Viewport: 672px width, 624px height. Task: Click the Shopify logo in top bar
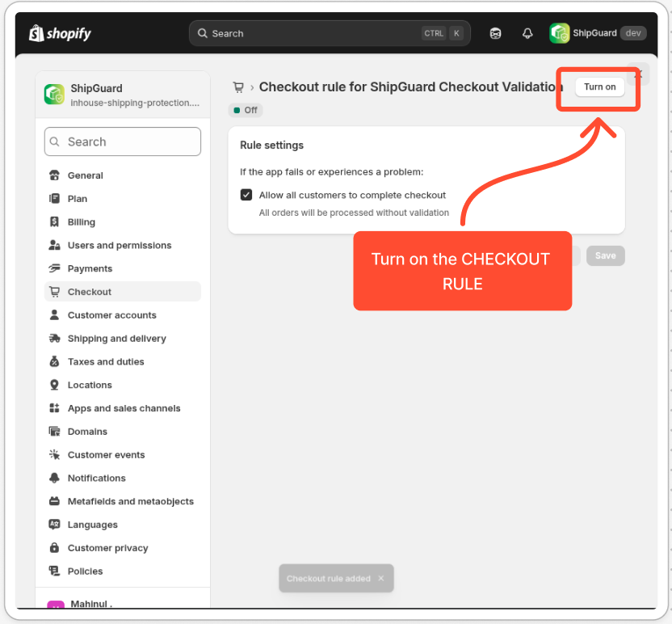[60, 33]
